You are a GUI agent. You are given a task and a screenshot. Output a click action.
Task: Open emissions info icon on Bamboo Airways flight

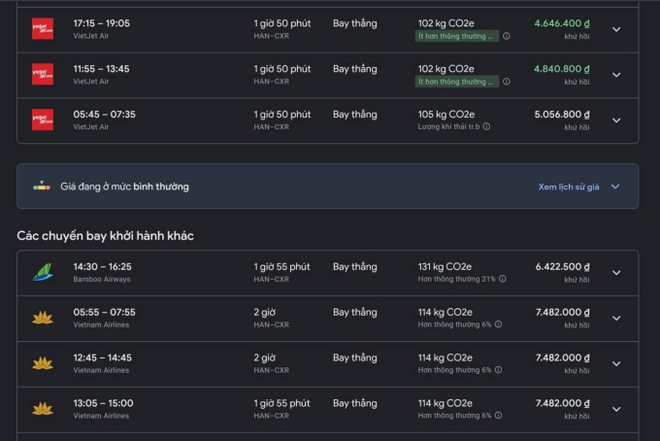[x=503, y=279]
